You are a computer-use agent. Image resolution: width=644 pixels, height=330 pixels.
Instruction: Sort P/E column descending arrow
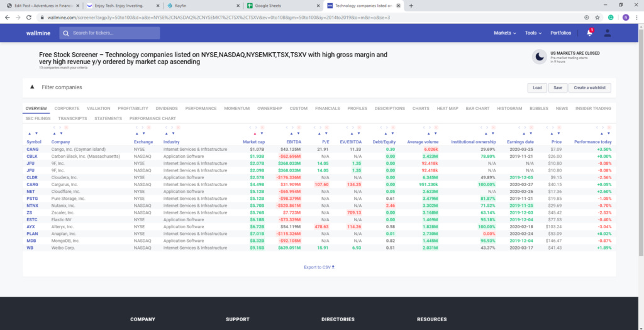(326, 133)
